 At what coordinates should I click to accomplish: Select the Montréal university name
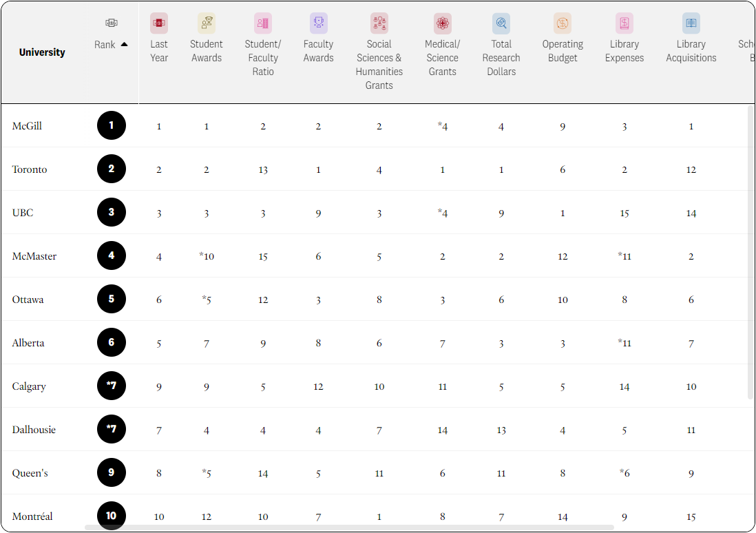pyautogui.click(x=32, y=516)
